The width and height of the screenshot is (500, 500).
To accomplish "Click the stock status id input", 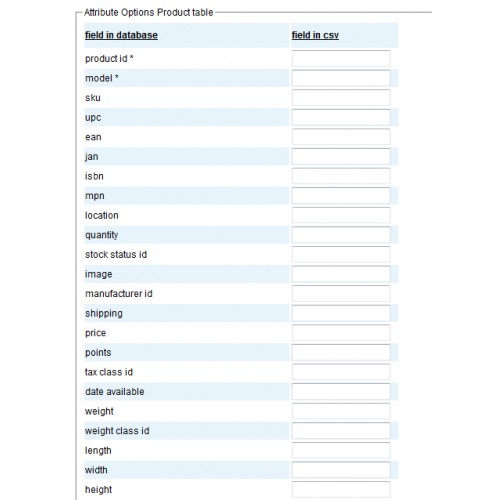I will coord(341,255).
